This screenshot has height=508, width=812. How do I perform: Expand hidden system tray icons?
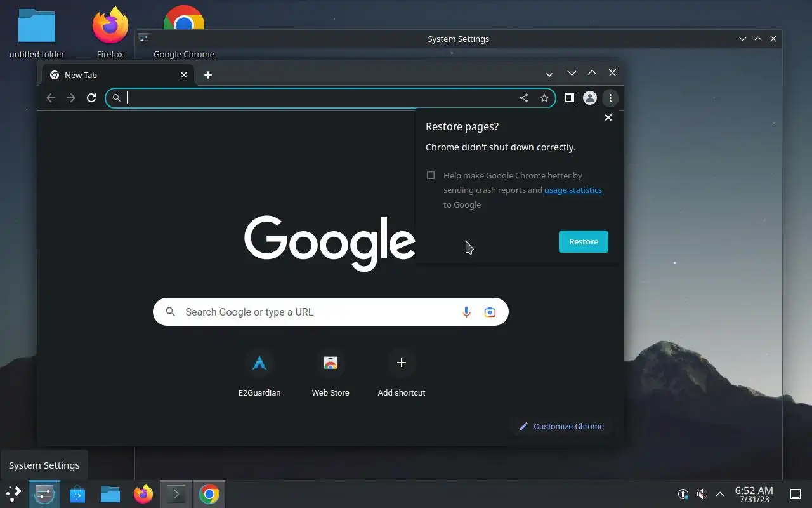[720, 493]
